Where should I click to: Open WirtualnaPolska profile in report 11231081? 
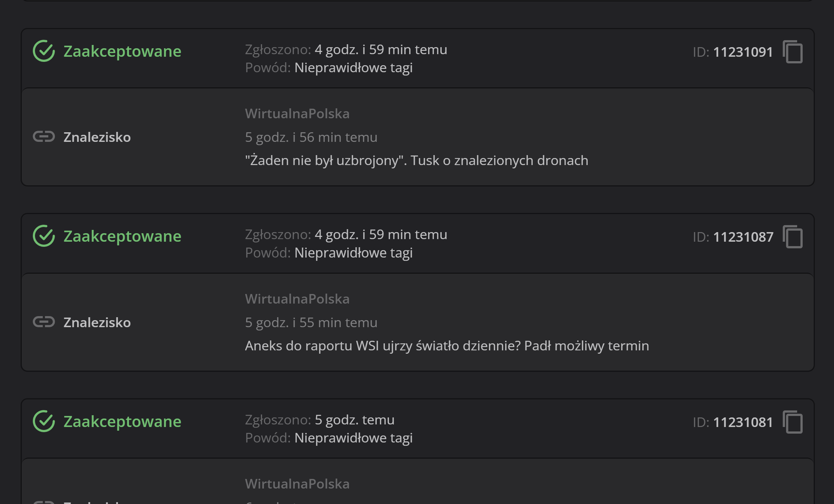click(x=297, y=484)
